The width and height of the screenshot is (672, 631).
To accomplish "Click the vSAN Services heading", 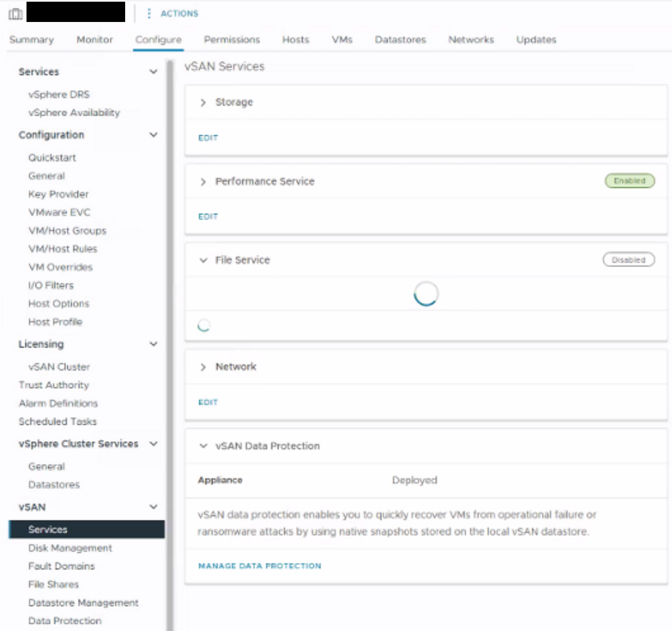I will pyautogui.click(x=224, y=66).
